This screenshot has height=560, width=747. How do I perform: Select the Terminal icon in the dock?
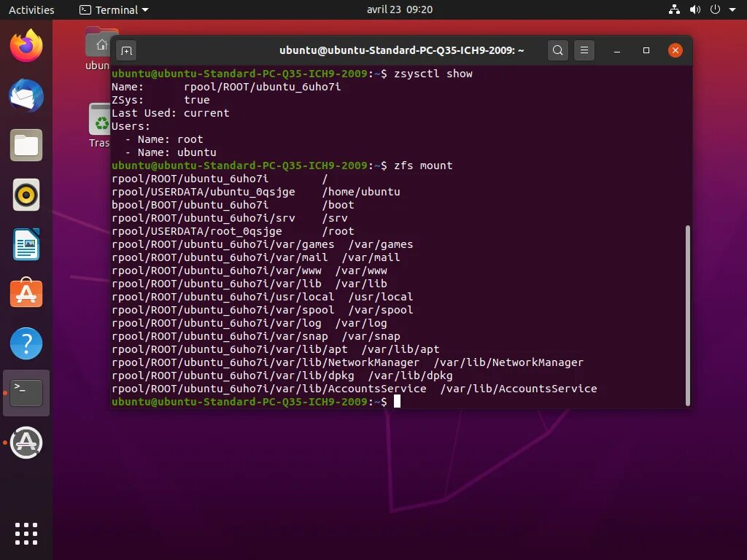(26, 393)
